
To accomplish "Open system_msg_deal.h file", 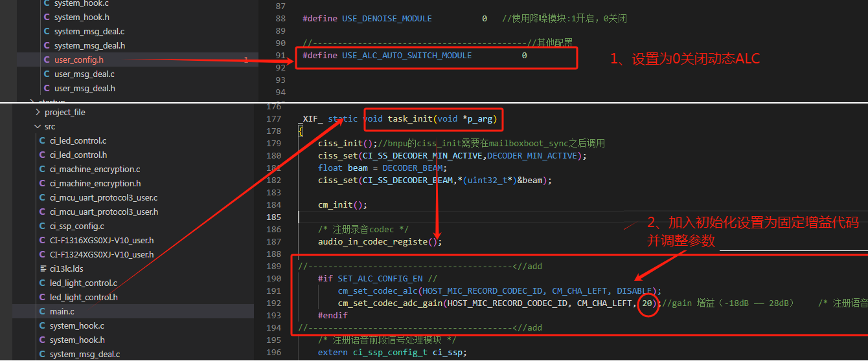I will pyautogui.click(x=89, y=46).
